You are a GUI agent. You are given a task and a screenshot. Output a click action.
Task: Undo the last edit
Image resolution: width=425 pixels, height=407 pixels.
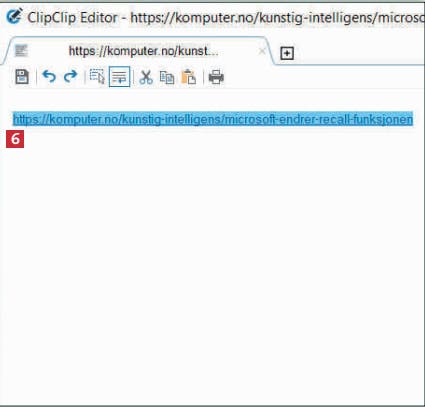pyautogui.click(x=49, y=77)
